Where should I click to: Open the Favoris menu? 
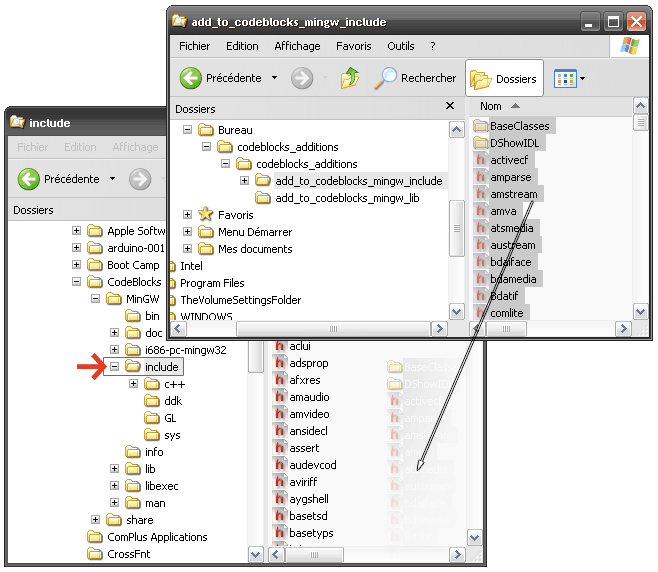pos(354,46)
